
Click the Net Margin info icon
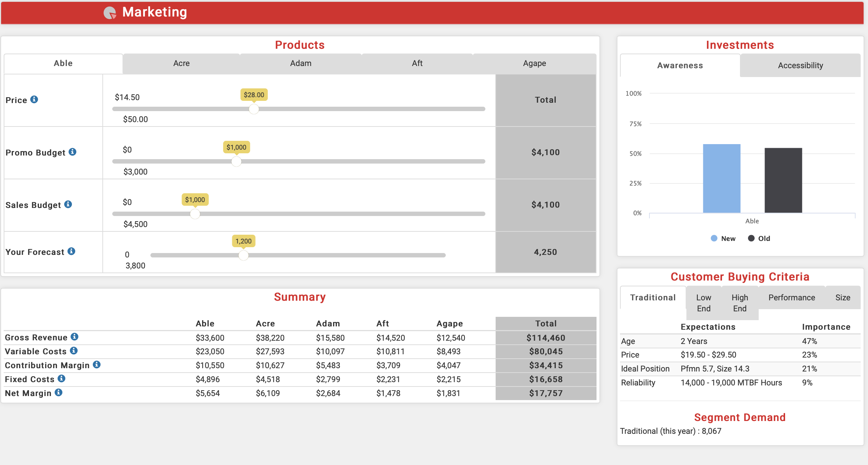[59, 392]
